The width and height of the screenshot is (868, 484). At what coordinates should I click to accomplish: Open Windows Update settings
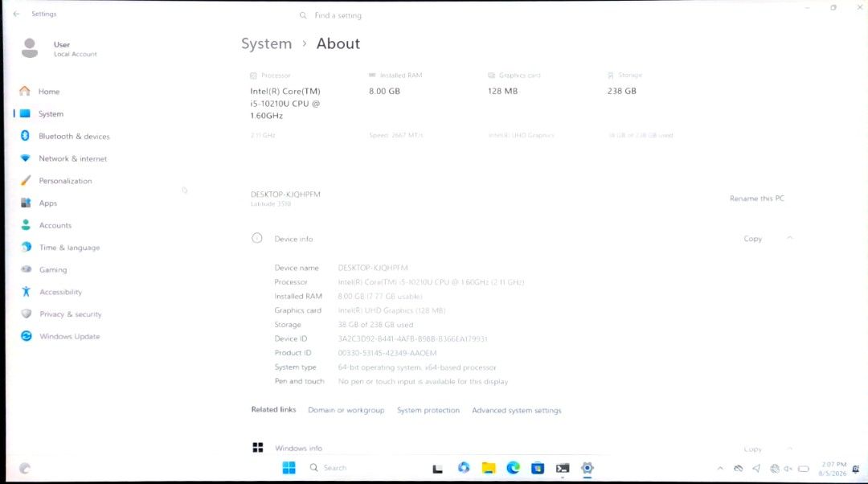69,336
